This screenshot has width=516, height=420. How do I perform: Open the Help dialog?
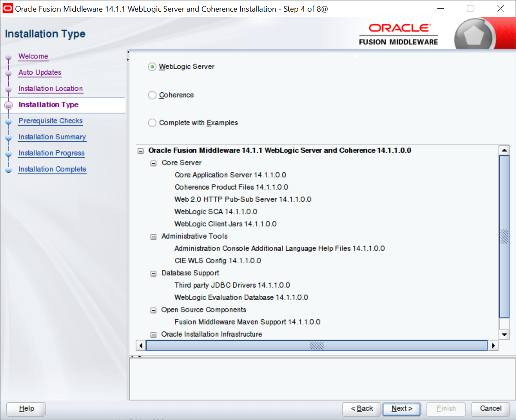(x=25, y=409)
